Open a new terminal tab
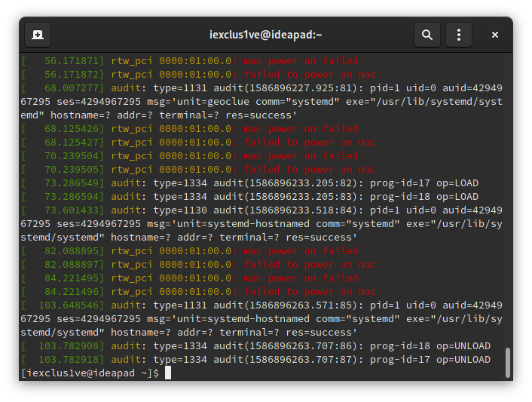532x402 pixels. point(38,35)
